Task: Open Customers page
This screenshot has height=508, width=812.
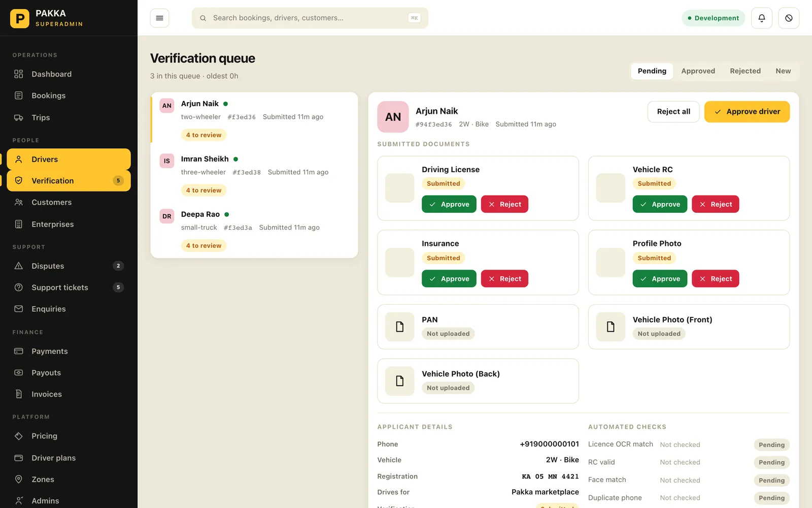Action: (x=69, y=202)
